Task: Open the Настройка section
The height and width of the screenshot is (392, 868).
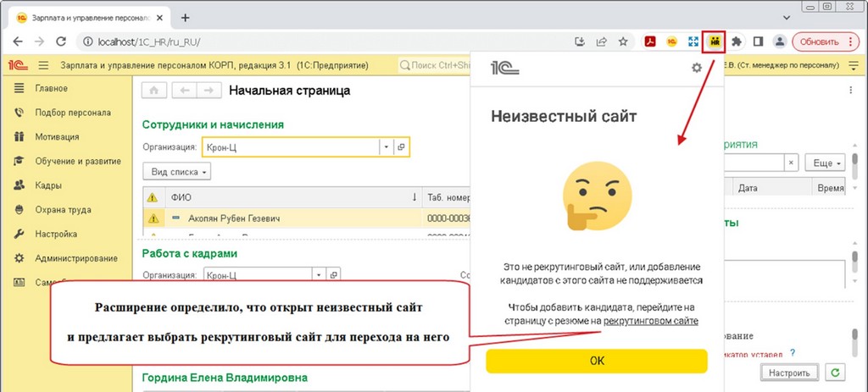Action: tap(56, 235)
